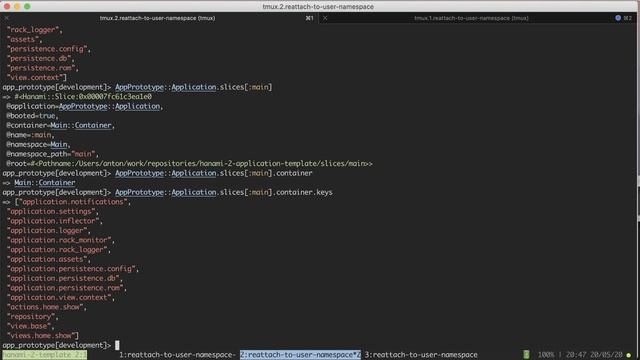Click the green battery icon in status bar

(526, 354)
